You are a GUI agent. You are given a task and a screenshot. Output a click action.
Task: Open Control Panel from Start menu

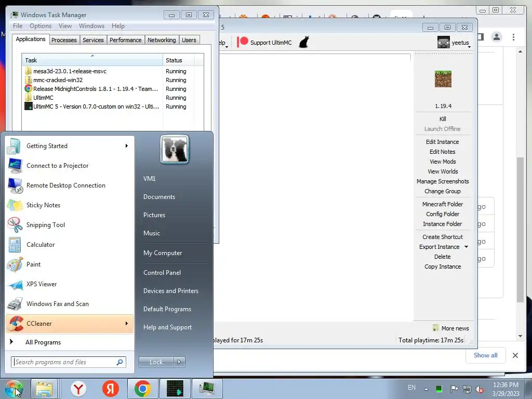[x=162, y=273]
